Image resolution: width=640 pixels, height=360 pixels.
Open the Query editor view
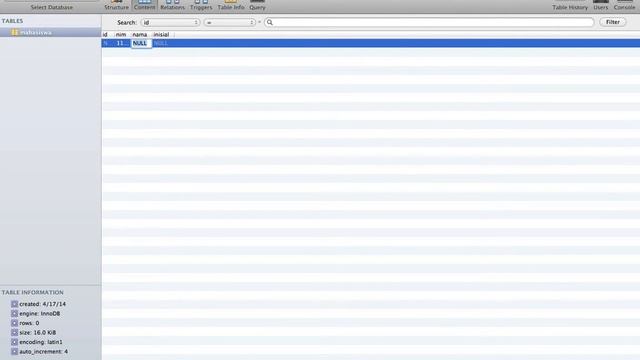[257, 5]
